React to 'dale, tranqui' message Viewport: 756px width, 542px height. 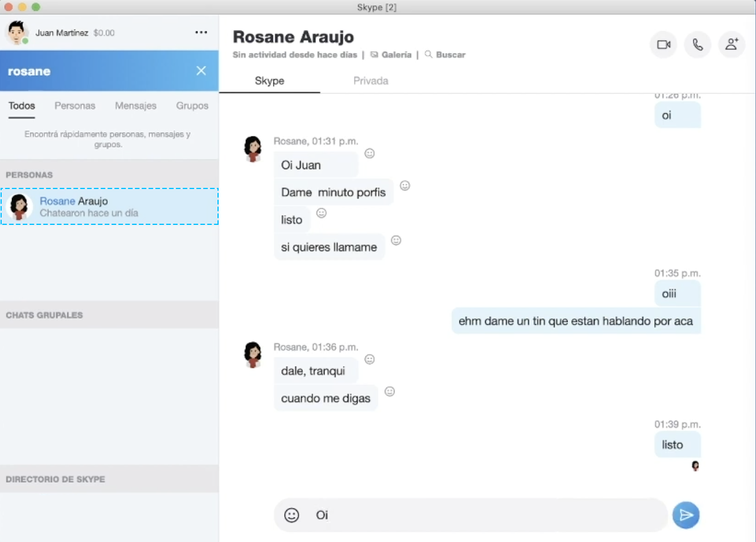coord(369,359)
